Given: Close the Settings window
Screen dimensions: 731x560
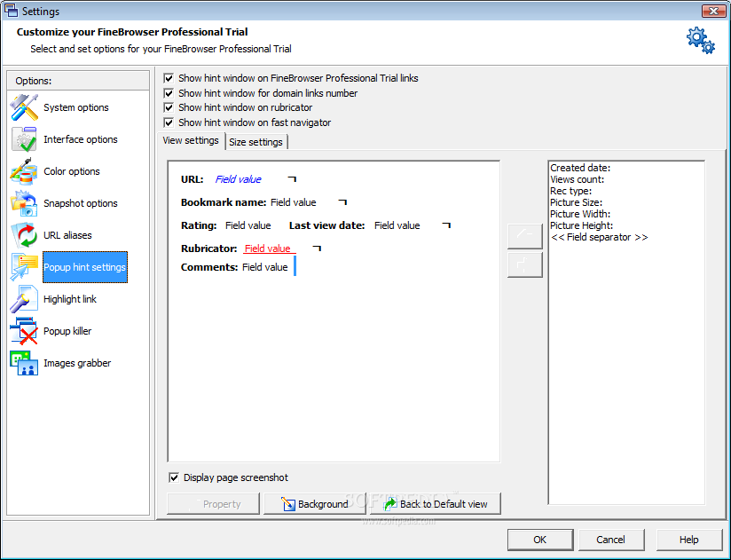Looking at the screenshot, I should coord(714,11).
